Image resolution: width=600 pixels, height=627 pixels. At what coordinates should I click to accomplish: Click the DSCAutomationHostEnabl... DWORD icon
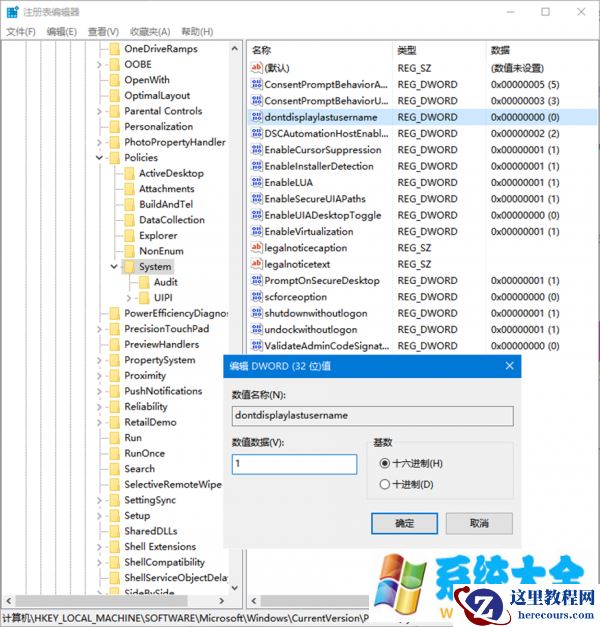pyautogui.click(x=256, y=133)
